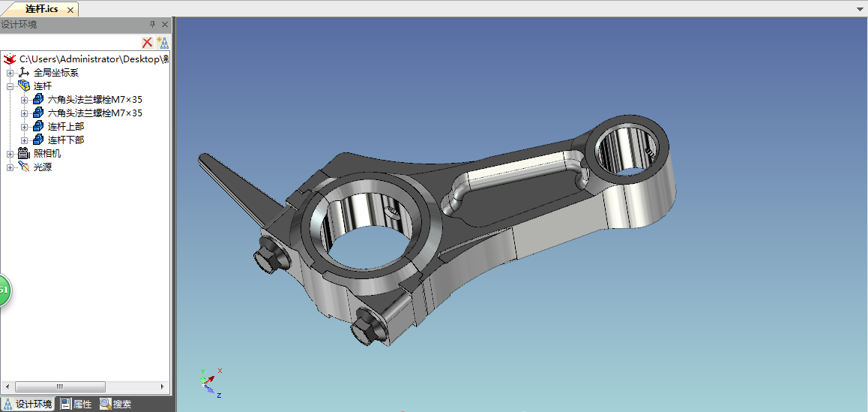Expand the 全局坐标系 tree node

tap(10, 73)
